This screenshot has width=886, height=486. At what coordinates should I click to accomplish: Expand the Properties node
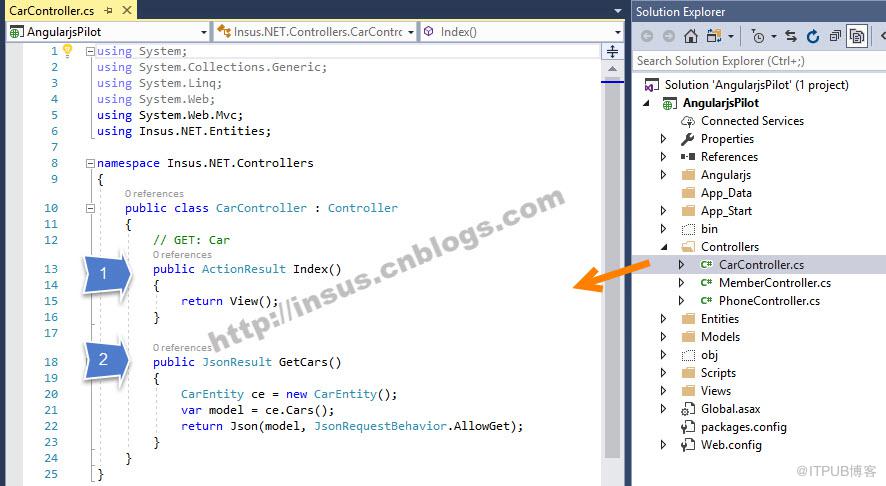[663, 138]
